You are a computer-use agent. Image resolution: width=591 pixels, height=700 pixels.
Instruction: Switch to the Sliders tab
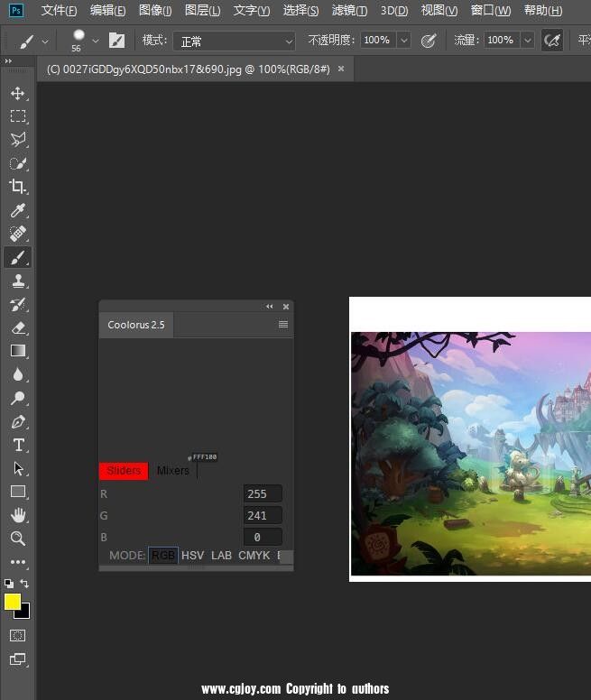click(124, 471)
